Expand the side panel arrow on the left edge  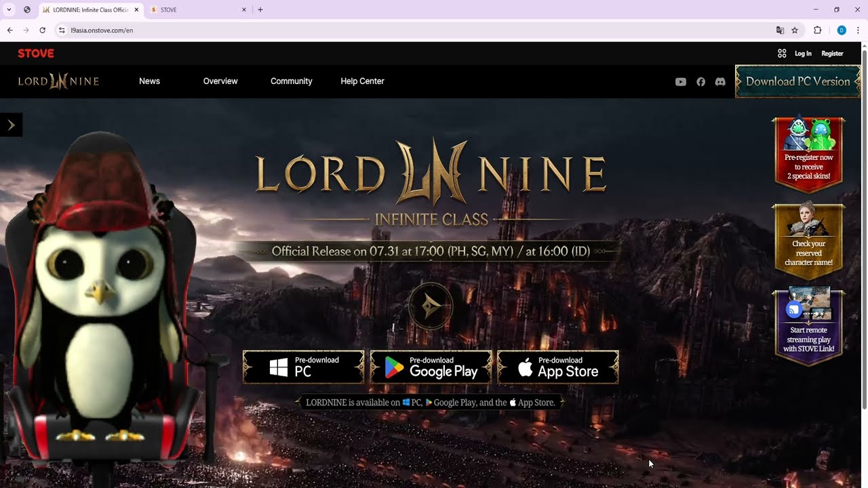(x=11, y=125)
